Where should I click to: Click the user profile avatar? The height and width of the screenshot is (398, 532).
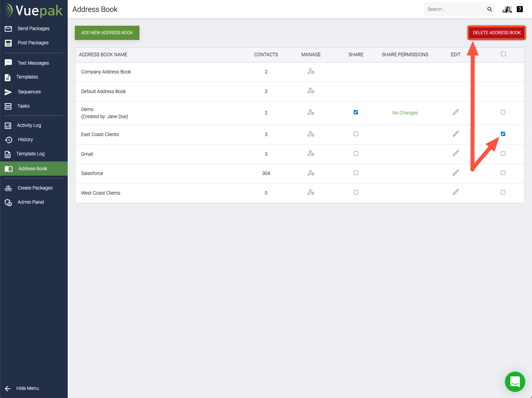[507, 9]
